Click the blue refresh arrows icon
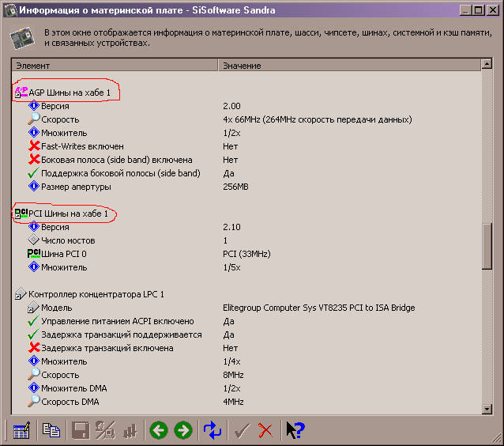This screenshot has width=504, height=446. 213,430
